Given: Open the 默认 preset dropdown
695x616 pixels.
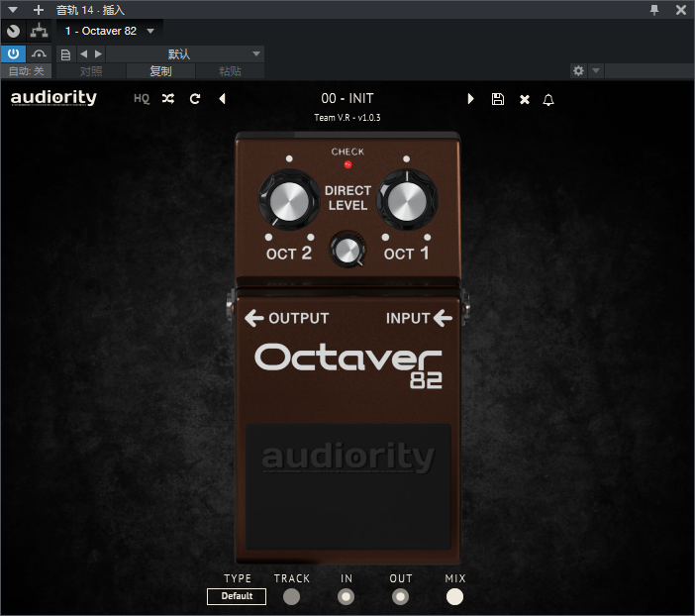Looking at the screenshot, I should [185, 53].
